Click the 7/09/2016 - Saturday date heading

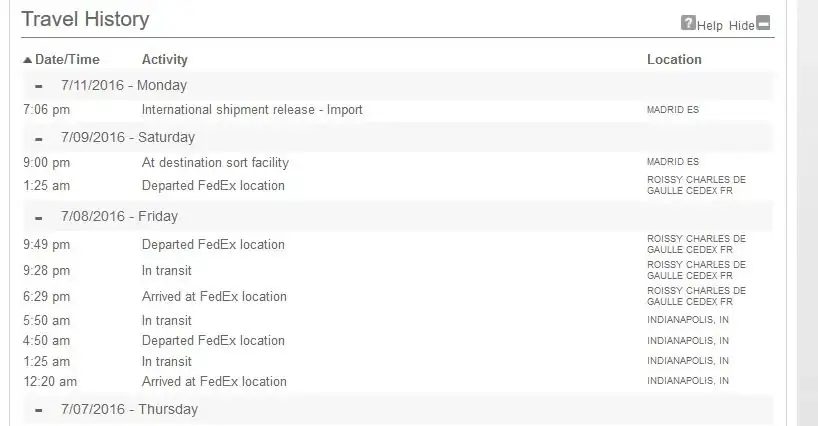click(128, 138)
